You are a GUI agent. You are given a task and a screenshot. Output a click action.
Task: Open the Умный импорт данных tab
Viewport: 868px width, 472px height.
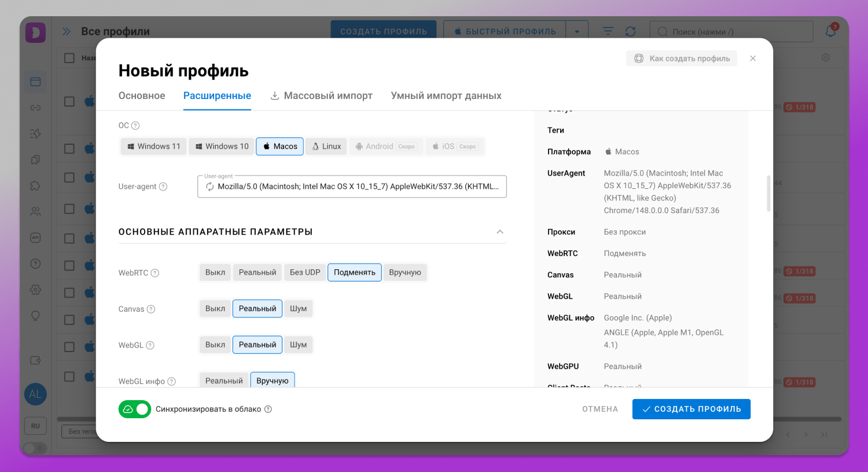tap(446, 96)
